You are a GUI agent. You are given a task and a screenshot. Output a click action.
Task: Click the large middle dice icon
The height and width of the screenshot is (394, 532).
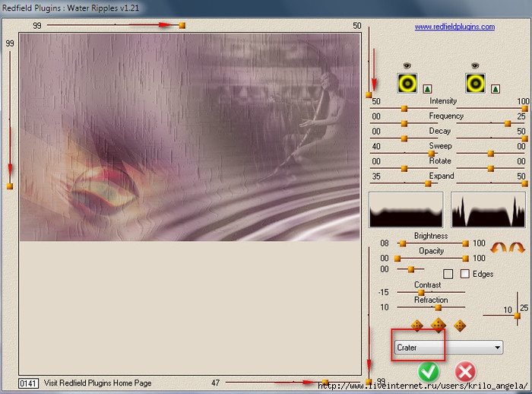(439, 325)
